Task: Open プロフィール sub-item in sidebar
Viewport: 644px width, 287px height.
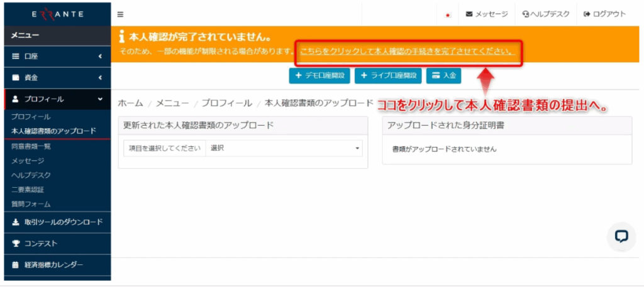Action: (31, 117)
